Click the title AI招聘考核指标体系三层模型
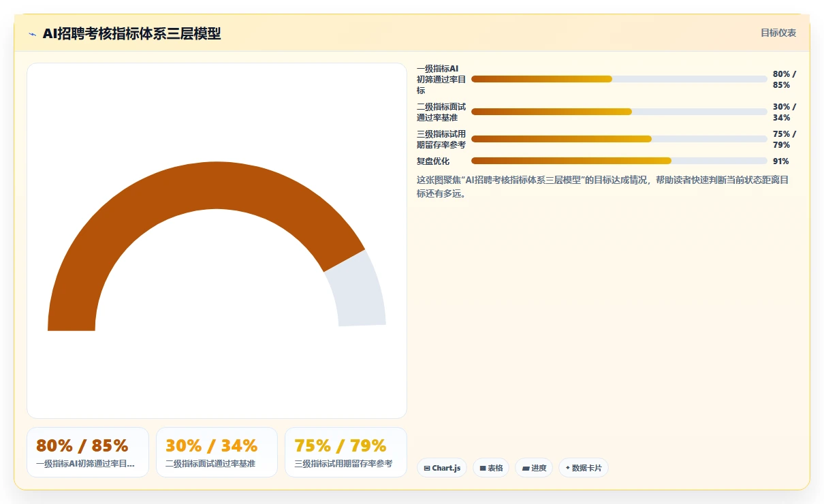 click(x=131, y=33)
